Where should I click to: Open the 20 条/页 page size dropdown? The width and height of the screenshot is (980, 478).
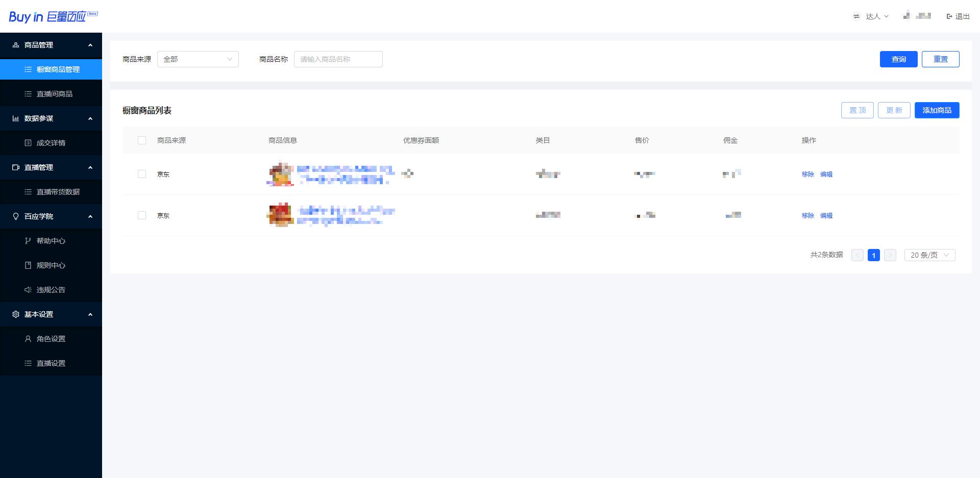point(929,255)
